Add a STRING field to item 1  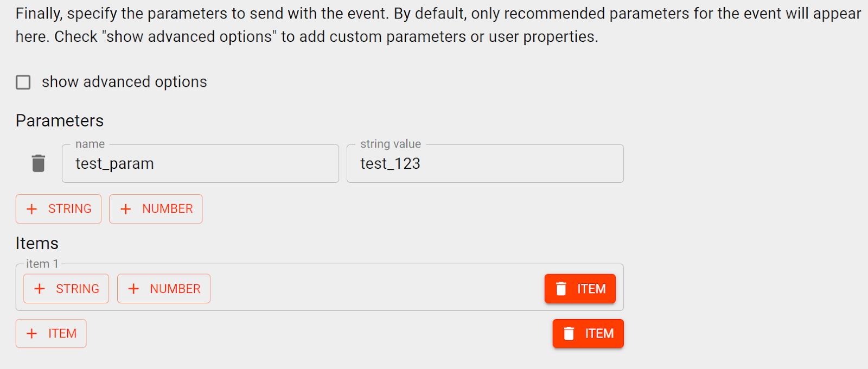[x=66, y=289]
